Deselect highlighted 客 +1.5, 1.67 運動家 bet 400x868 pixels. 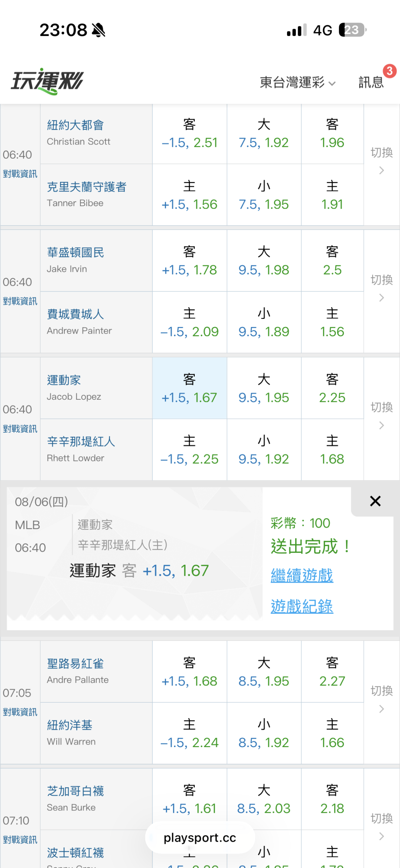click(190, 388)
